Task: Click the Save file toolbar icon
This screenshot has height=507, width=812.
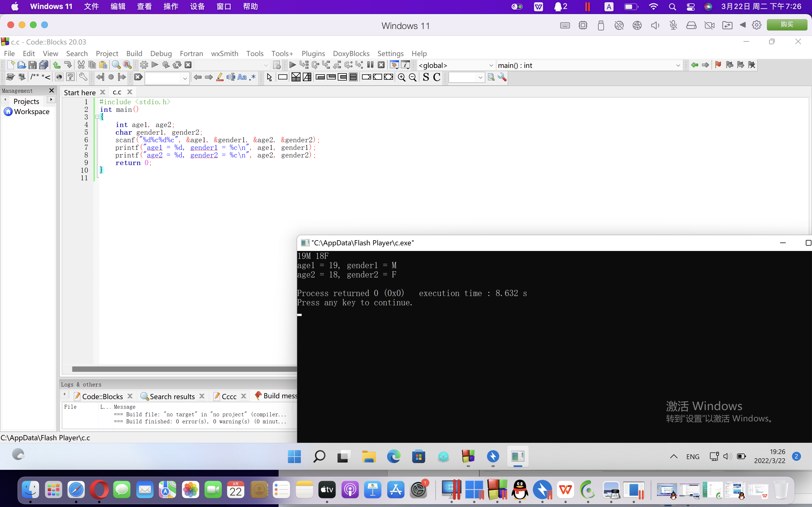Action: click(32, 65)
